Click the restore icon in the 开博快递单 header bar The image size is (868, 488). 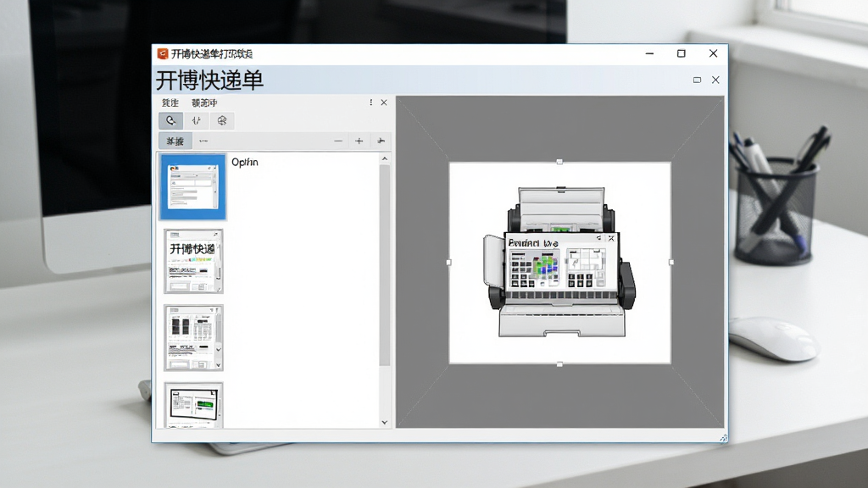697,80
